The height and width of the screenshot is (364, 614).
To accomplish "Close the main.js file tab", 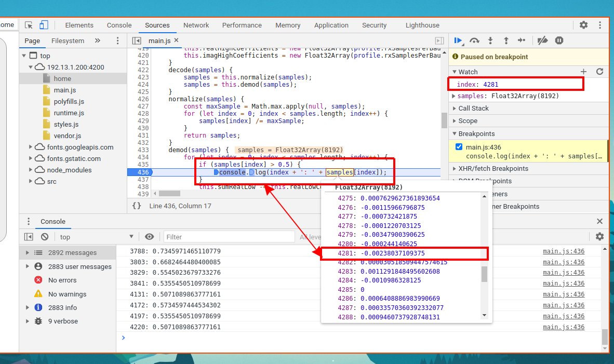I will [x=176, y=41].
